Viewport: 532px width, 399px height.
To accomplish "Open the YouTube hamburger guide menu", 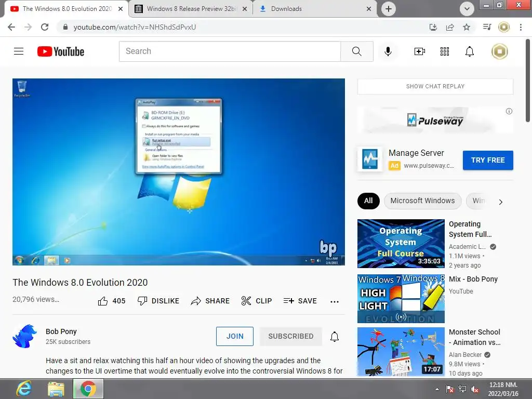I will [19, 51].
